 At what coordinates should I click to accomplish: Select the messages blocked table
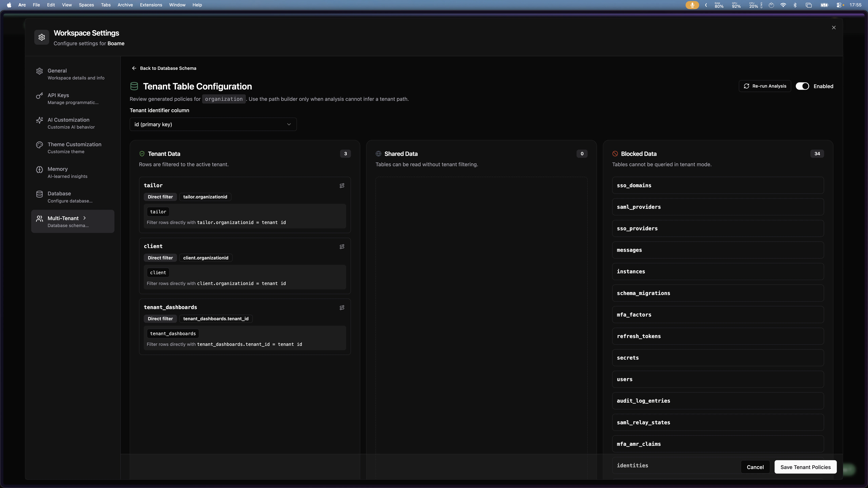pyautogui.click(x=718, y=250)
